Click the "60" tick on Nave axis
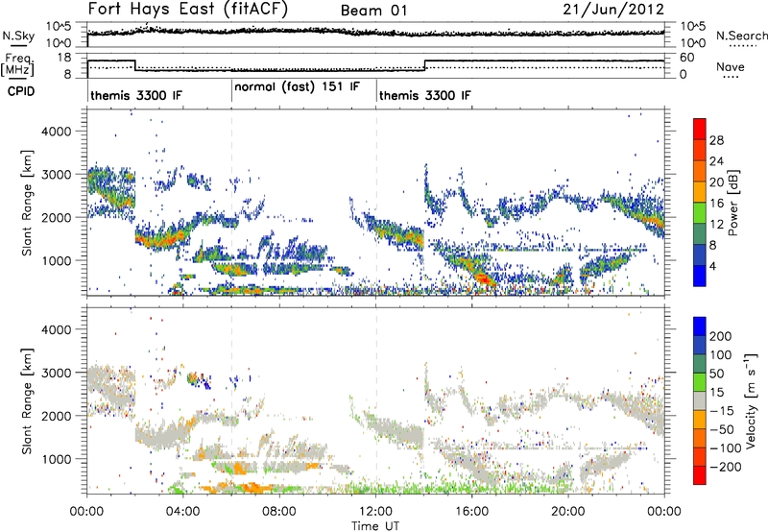The height and width of the screenshot is (532, 768). coord(687,58)
